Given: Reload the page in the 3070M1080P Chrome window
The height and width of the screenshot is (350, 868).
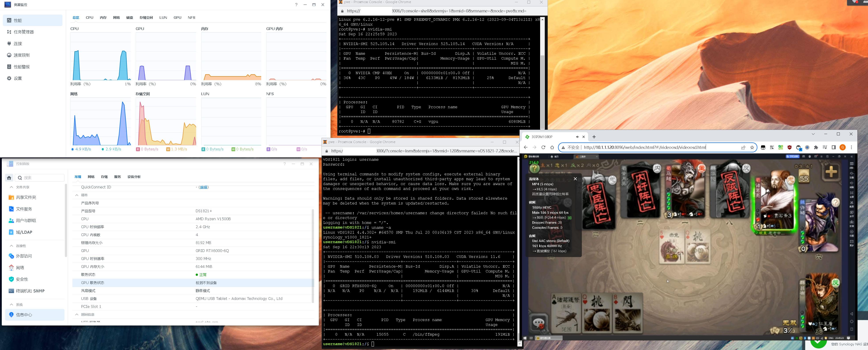Looking at the screenshot, I should click(x=543, y=147).
